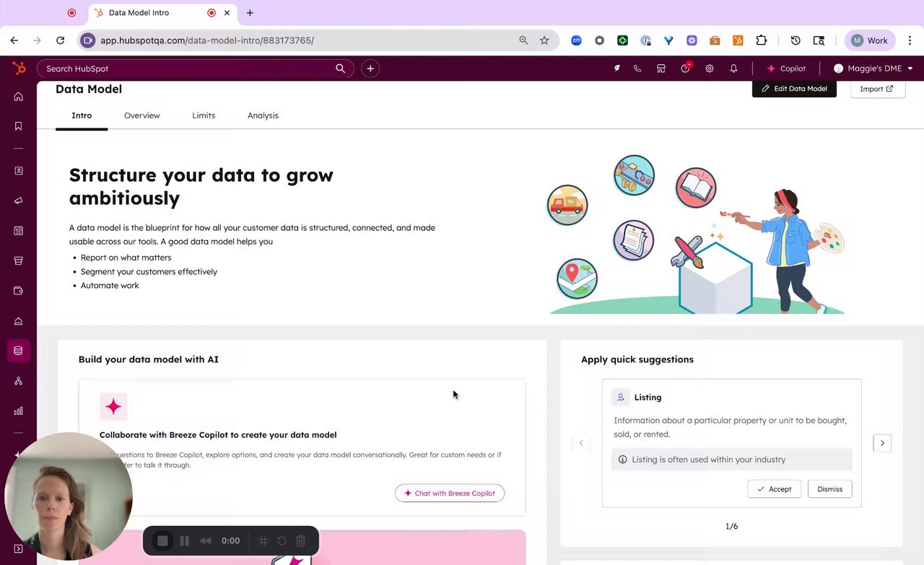Screen dimensions: 924x565
Task: Open Marketing megaphone icon in sidebar
Action: pos(19,201)
